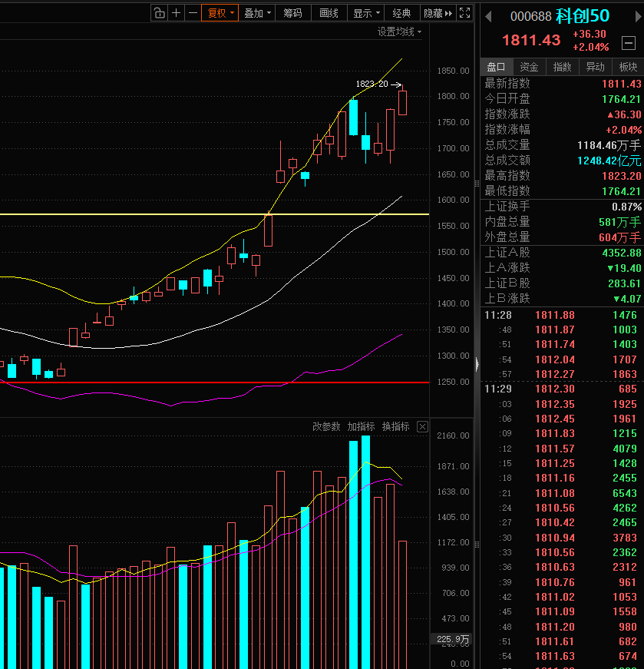Go to next stock with right arrow
This screenshot has height=669, width=644.
[x=638, y=17]
